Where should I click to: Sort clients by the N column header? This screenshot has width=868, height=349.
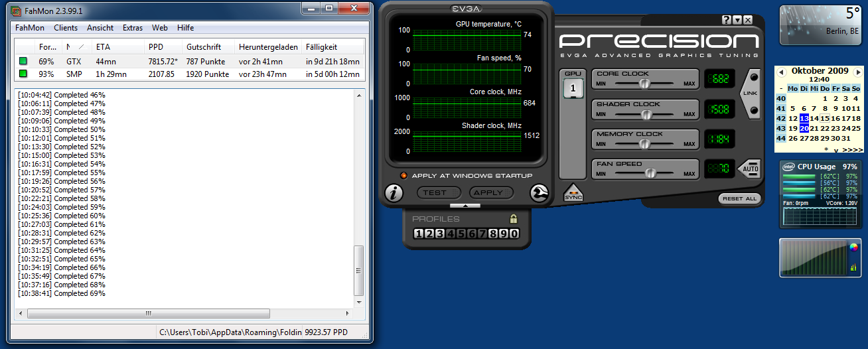pos(76,47)
